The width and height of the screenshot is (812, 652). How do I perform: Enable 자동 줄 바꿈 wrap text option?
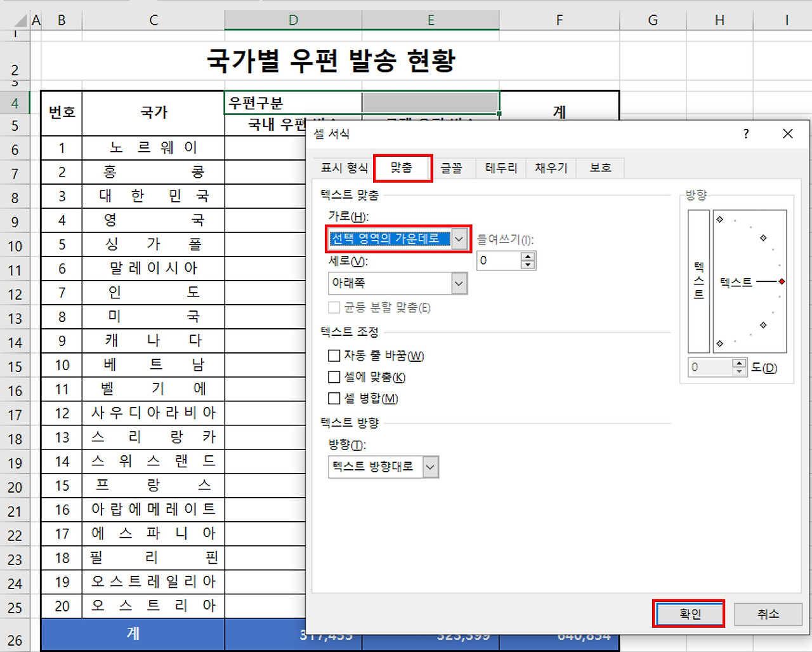334,356
